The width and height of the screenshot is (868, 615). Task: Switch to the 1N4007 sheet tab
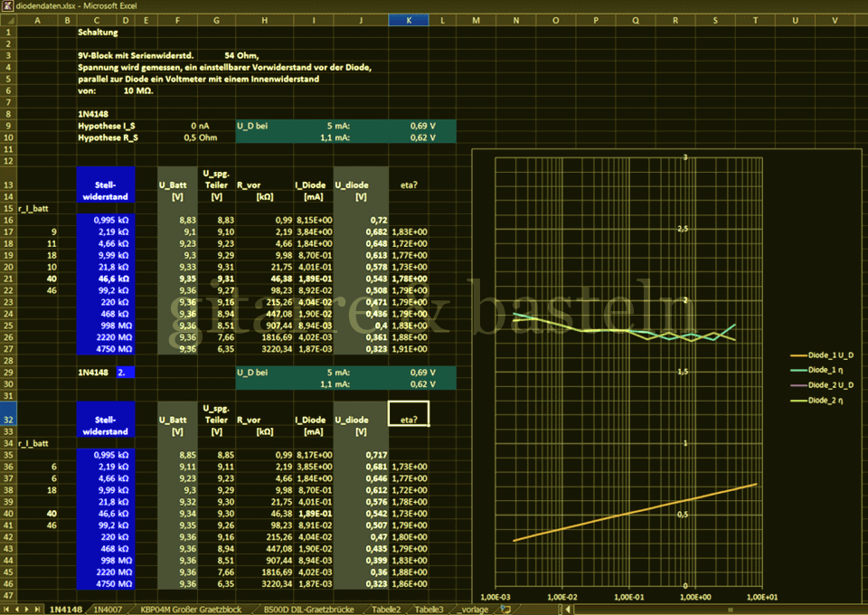click(108, 610)
